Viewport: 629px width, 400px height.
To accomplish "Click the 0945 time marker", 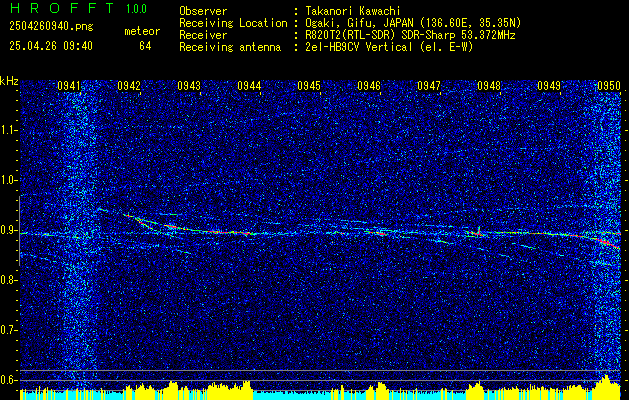I will (309, 85).
